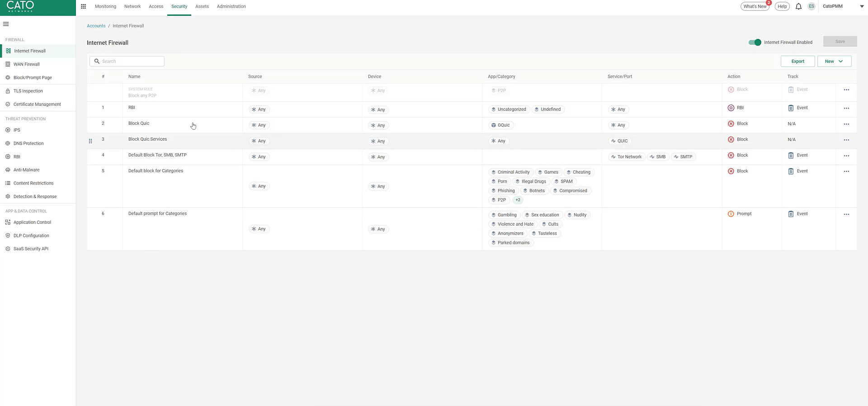Image resolution: width=868 pixels, height=406 pixels.
Task: Disable the Internet Firewall Enabled toggle
Action: pyautogui.click(x=755, y=42)
